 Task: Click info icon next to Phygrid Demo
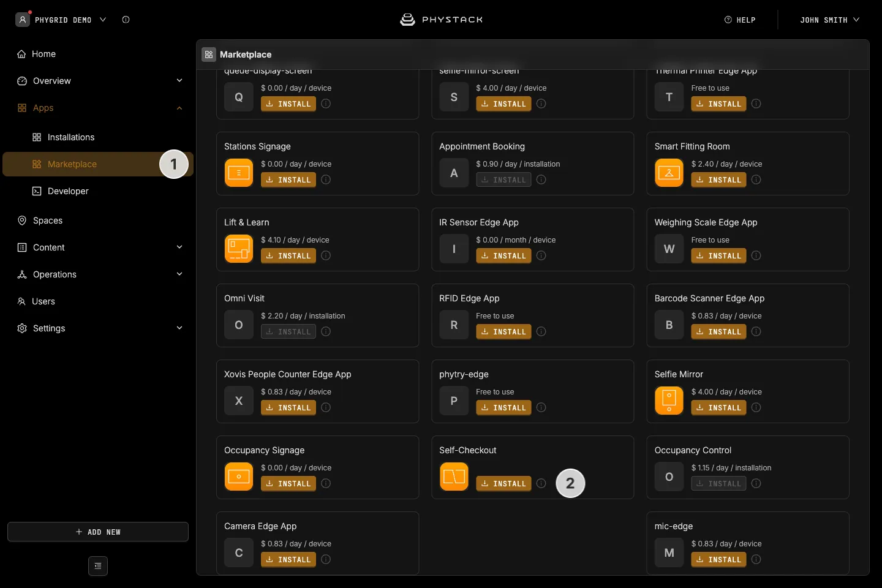pyautogui.click(x=126, y=20)
